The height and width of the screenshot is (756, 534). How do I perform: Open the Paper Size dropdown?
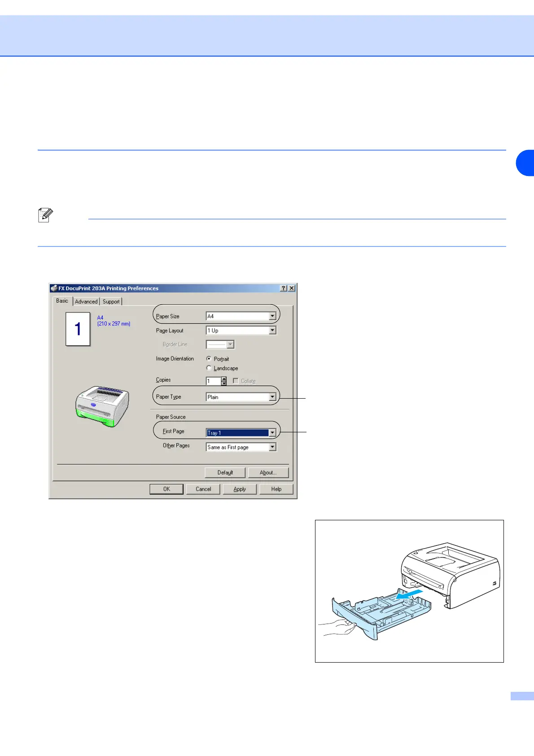point(241,316)
